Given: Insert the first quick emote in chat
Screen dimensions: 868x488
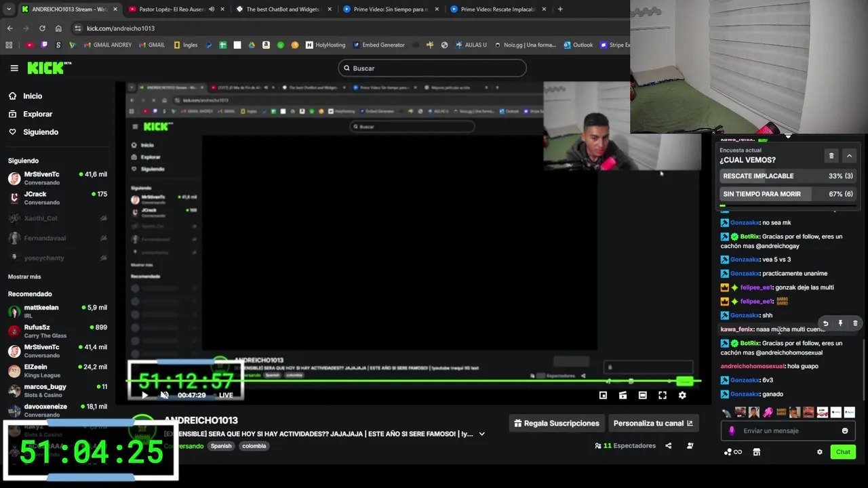Looking at the screenshot, I should tap(727, 412).
